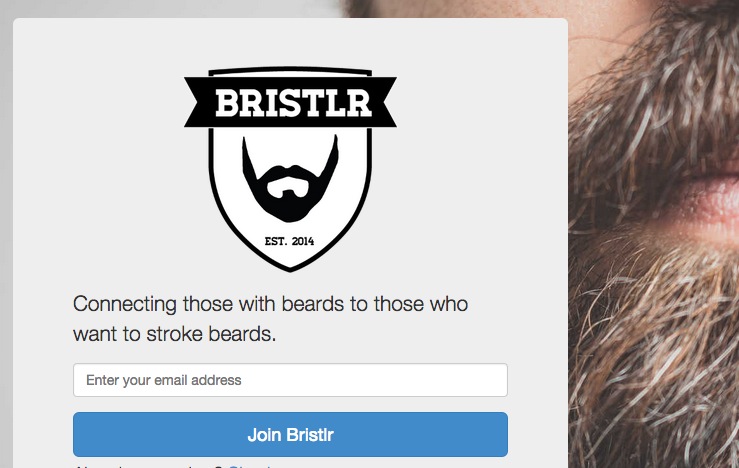Click the partially hidden 'Already a member' text
Viewport: 739px width, 468px height.
coord(140,465)
